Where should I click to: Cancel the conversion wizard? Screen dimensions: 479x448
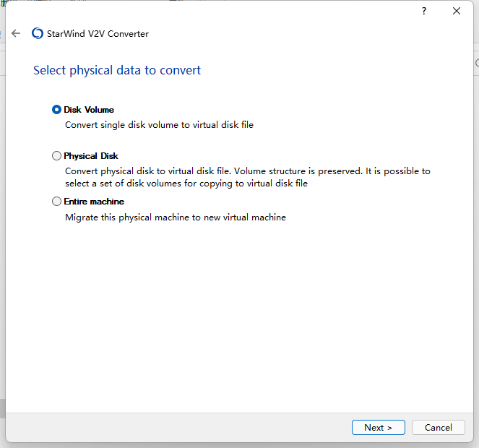pos(438,427)
